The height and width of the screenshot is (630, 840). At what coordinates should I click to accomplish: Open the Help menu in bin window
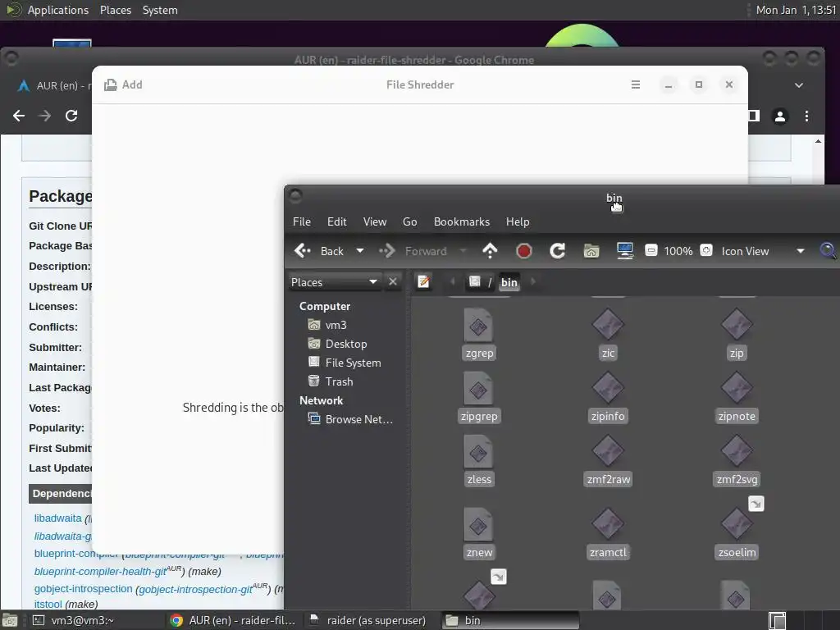click(x=518, y=221)
